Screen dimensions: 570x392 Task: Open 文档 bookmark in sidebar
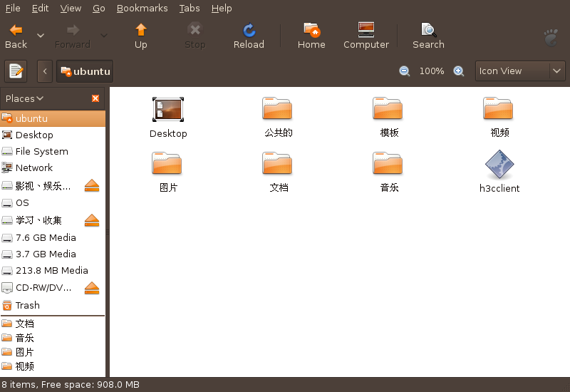[x=53, y=324]
